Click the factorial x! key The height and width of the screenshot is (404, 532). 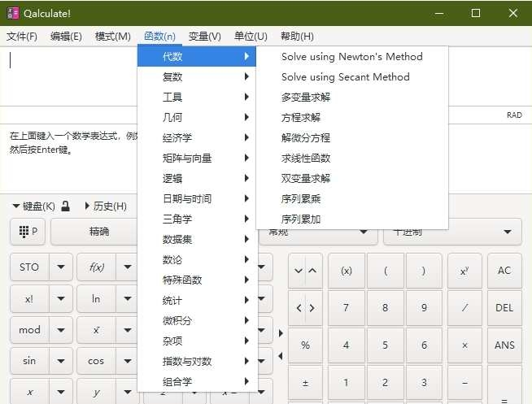point(29,298)
